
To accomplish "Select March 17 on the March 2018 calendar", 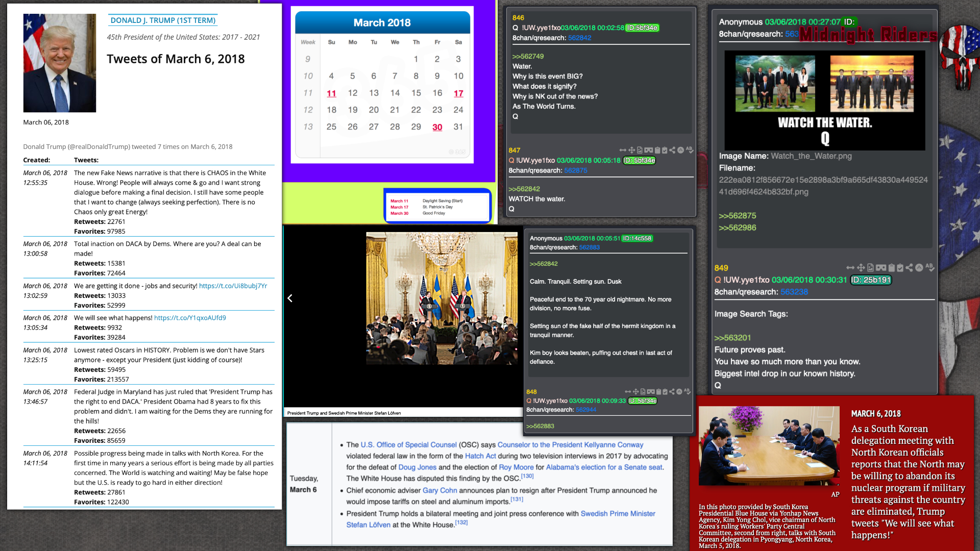I will coord(458,93).
